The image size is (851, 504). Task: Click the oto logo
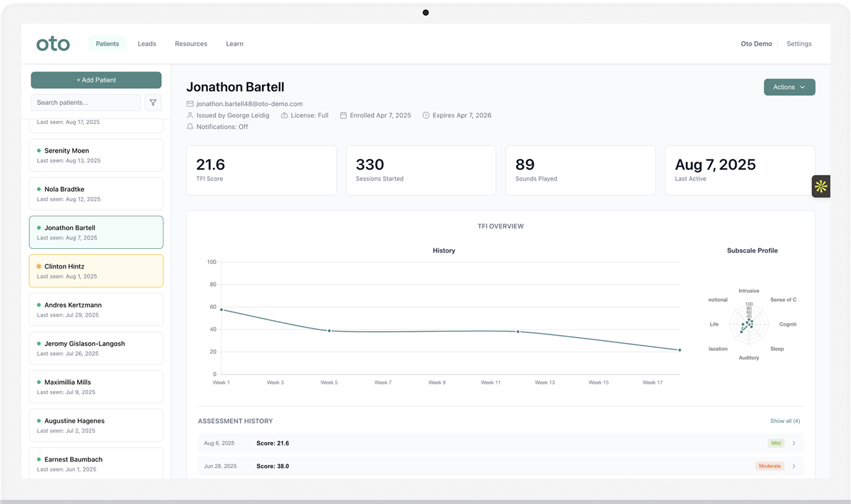53,44
